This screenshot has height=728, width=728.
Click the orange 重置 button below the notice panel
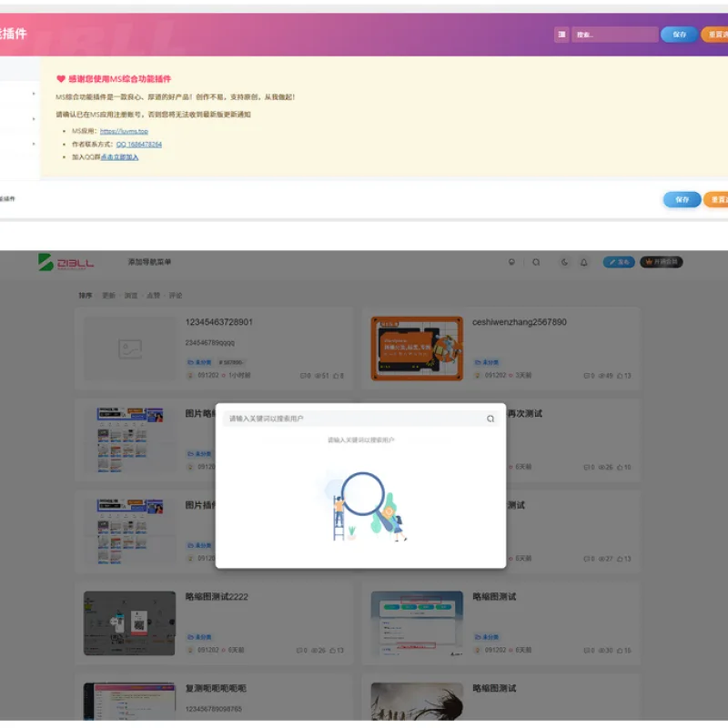[x=716, y=199]
